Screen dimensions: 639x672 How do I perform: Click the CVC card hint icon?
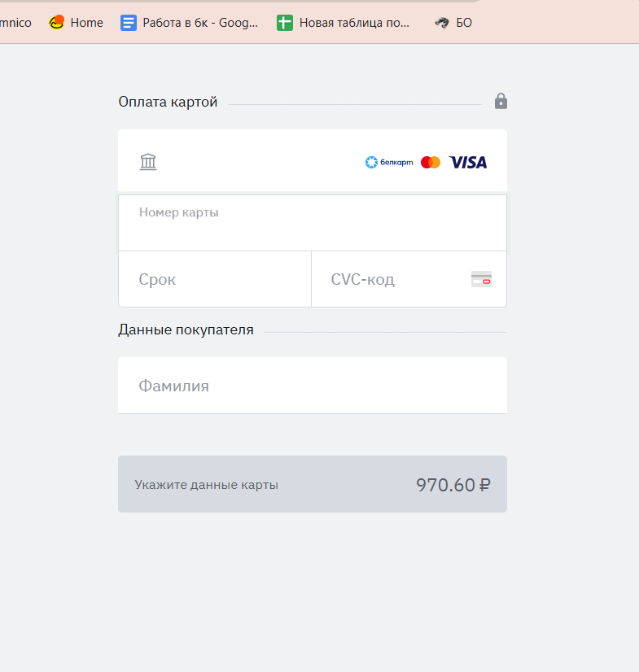click(481, 279)
